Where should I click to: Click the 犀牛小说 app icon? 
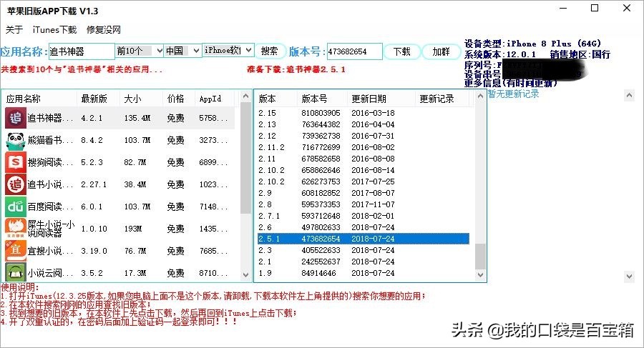coord(16,229)
